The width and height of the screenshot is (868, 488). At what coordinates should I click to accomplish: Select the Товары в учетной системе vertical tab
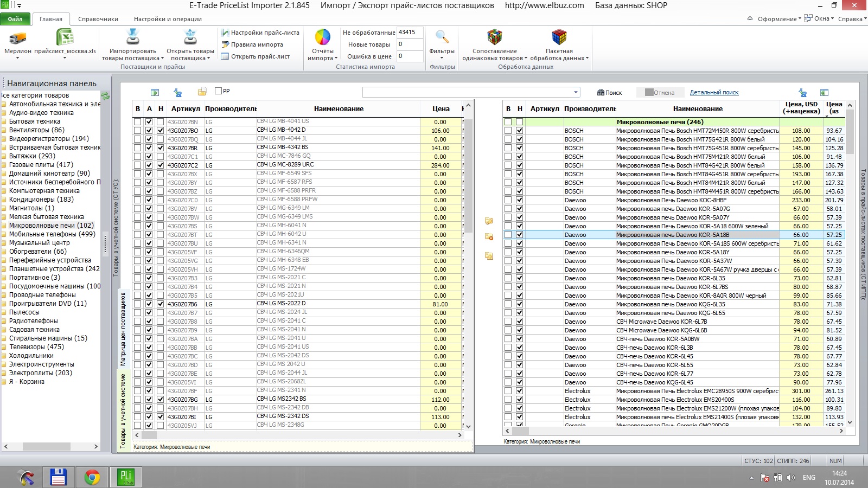[123, 411]
